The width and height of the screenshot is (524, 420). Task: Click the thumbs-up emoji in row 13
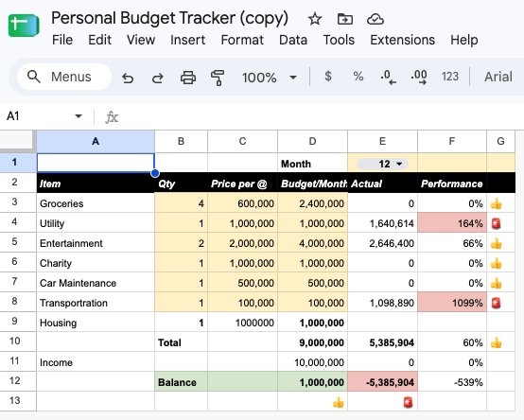[x=339, y=402]
